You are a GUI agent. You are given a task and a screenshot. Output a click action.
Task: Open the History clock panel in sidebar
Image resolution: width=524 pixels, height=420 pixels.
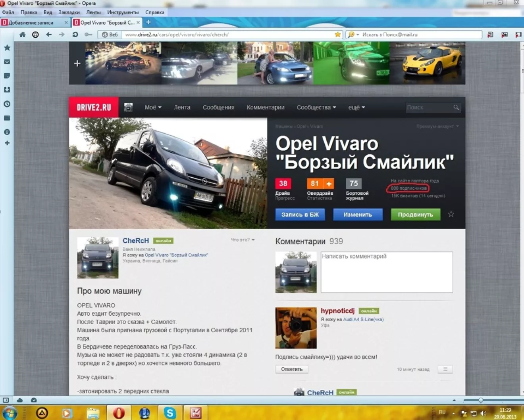pyautogui.click(x=7, y=104)
